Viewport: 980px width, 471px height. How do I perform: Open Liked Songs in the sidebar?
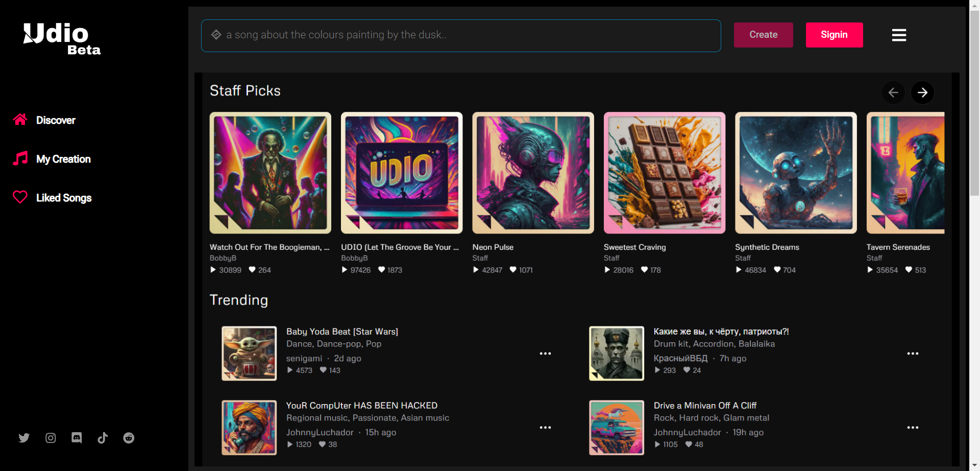(x=64, y=198)
